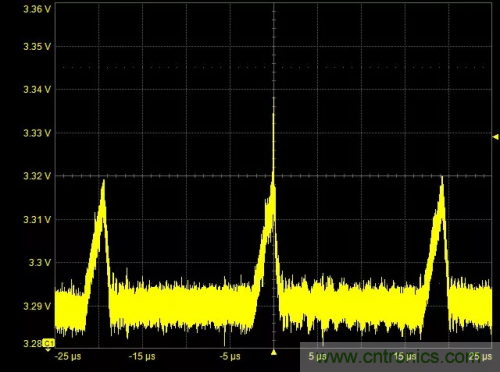Select the 3.32 V axis label
500x372 pixels.
pos(37,176)
